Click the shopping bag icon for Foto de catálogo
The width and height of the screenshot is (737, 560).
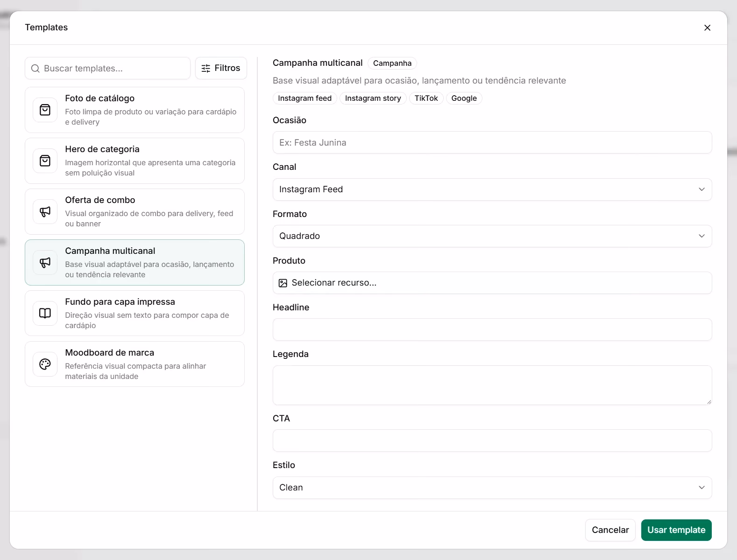click(x=45, y=110)
